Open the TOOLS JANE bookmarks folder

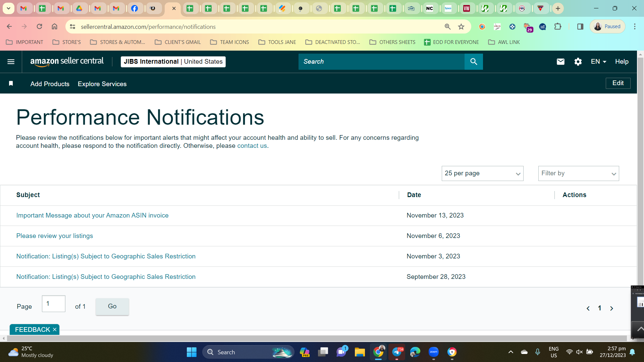(277, 42)
